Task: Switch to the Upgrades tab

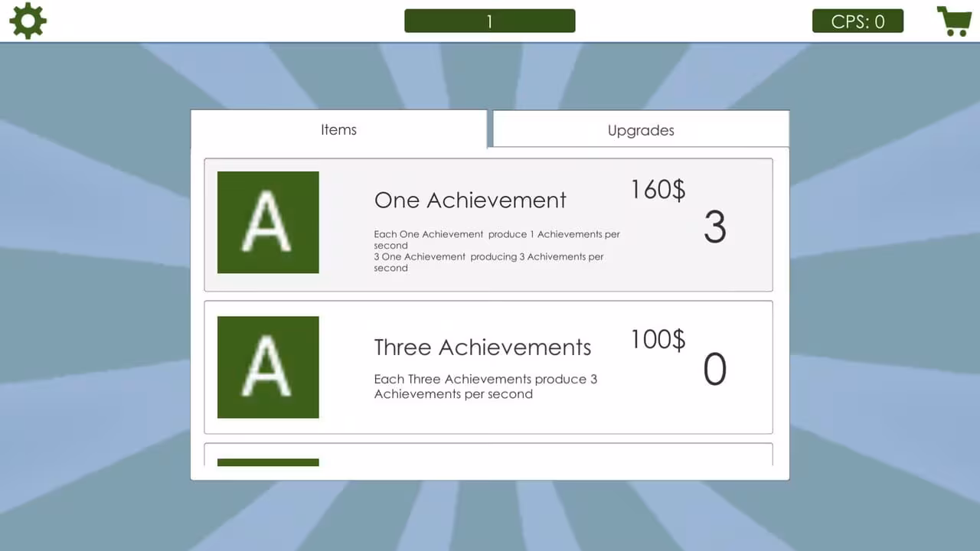Action: tap(641, 129)
